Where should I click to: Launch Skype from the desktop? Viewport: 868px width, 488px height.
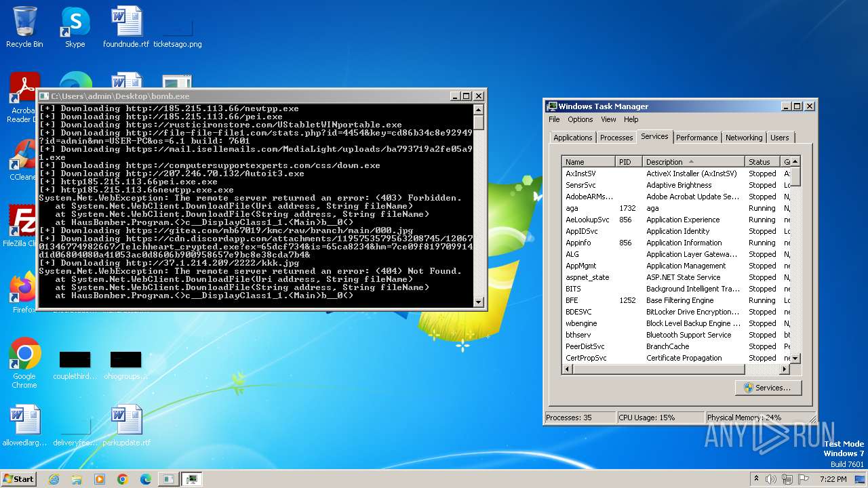point(75,27)
